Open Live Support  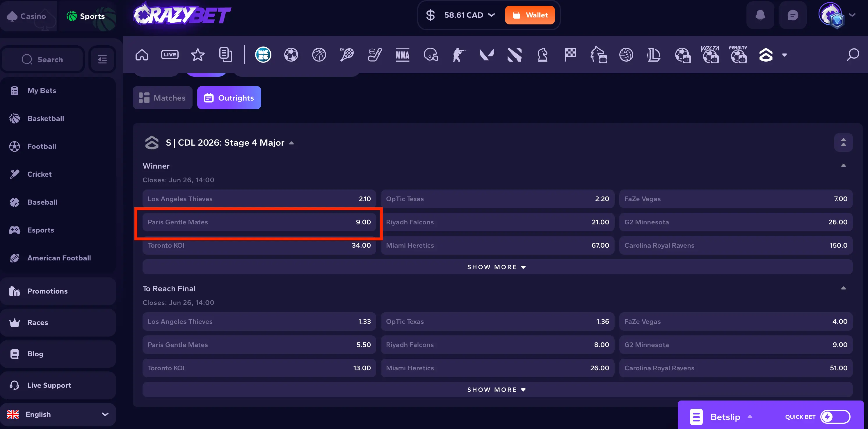(58, 385)
